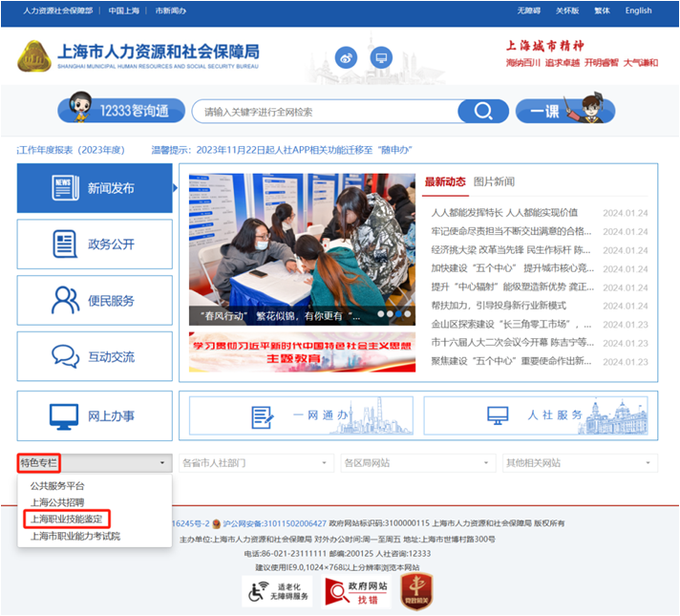Expand the 各省市人社部门 dropdown
The height and width of the screenshot is (616, 680).
click(x=256, y=463)
